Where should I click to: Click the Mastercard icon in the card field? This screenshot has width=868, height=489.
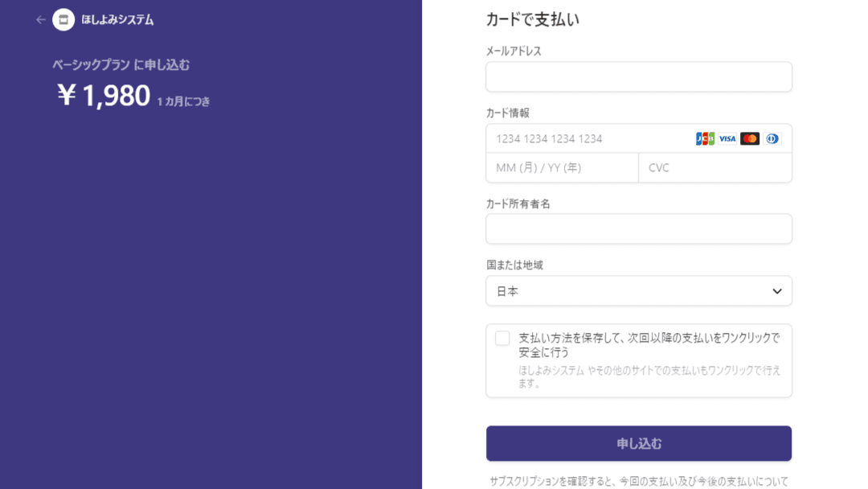[749, 138]
